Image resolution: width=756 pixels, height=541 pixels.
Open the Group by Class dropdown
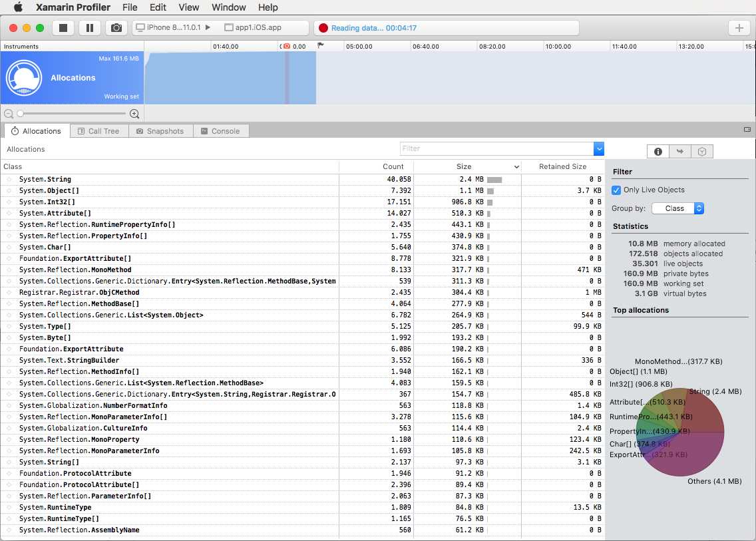click(x=677, y=208)
